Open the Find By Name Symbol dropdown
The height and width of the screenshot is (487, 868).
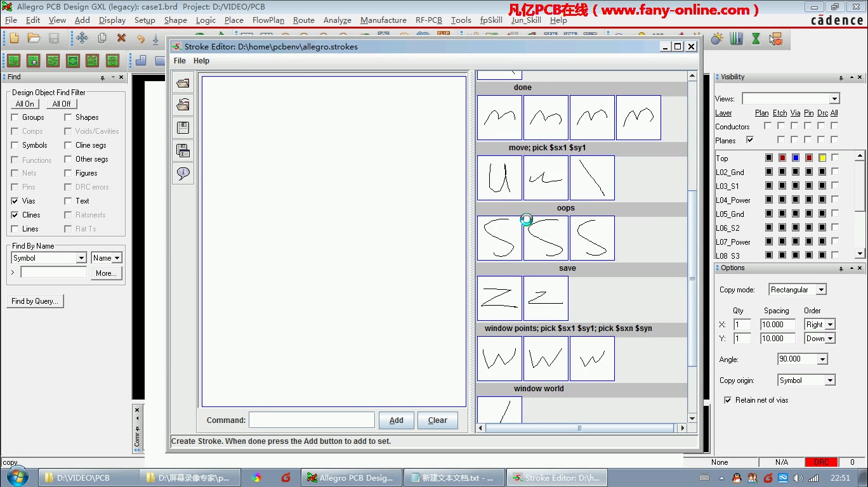pyautogui.click(x=81, y=258)
